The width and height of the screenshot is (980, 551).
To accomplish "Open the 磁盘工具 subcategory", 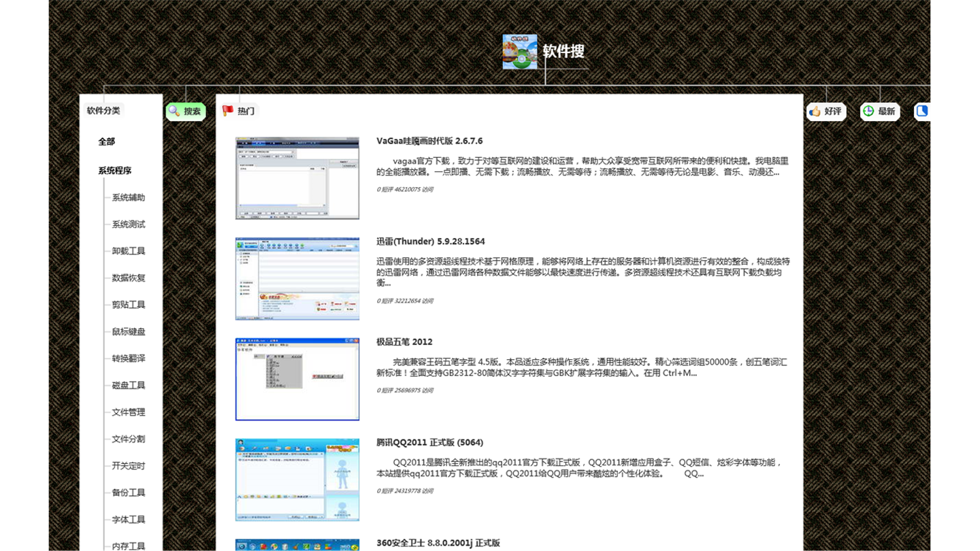I will point(129,386).
